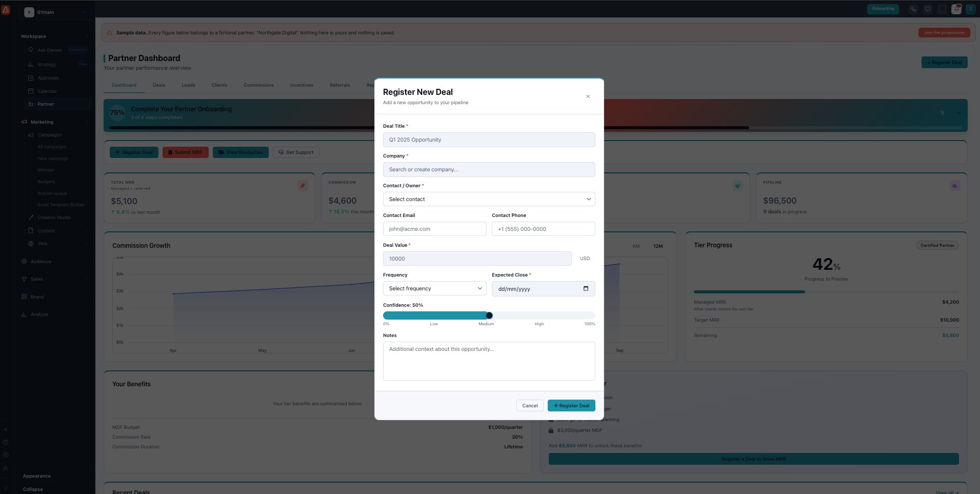
Task: Click the app logo in top-left corner
Action: (x=6, y=10)
